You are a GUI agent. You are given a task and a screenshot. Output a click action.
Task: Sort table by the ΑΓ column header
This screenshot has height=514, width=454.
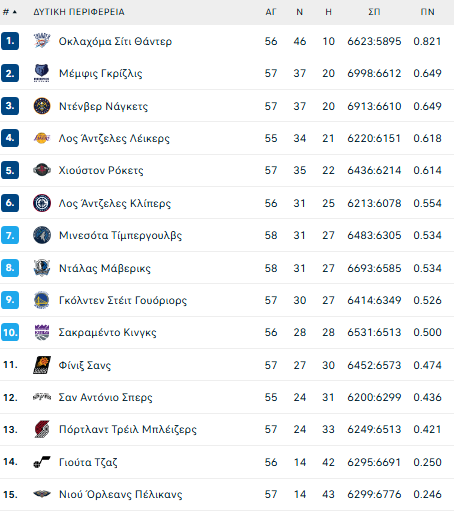tap(271, 12)
